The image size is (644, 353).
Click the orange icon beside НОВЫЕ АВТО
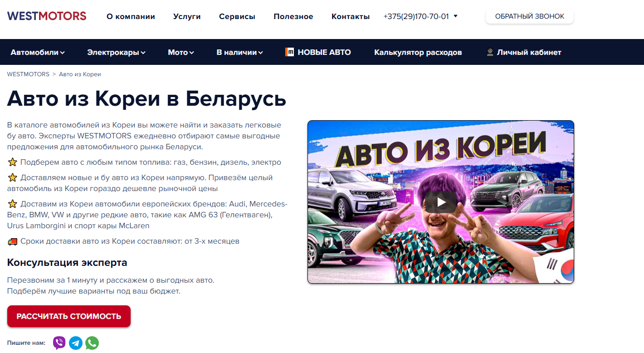click(289, 52)
